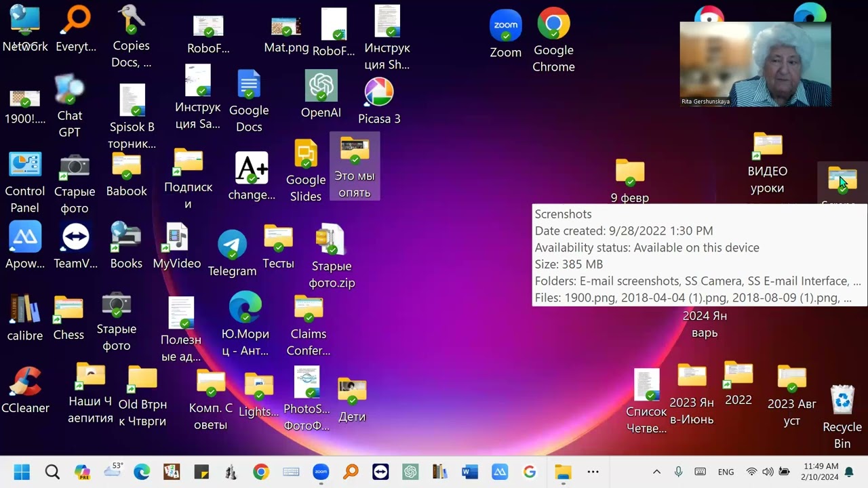Select the CCleaner desktop shortcut

(x=25, y=390)
